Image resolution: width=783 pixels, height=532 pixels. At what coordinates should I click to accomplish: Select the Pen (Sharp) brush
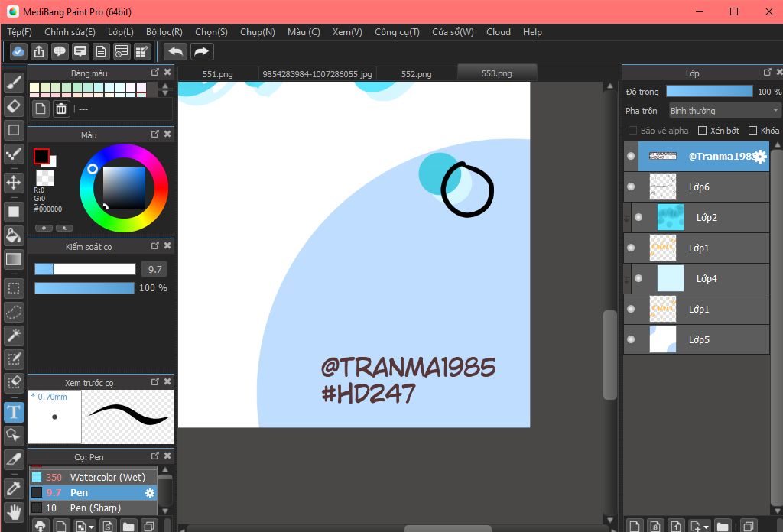[x=93, y=508]
